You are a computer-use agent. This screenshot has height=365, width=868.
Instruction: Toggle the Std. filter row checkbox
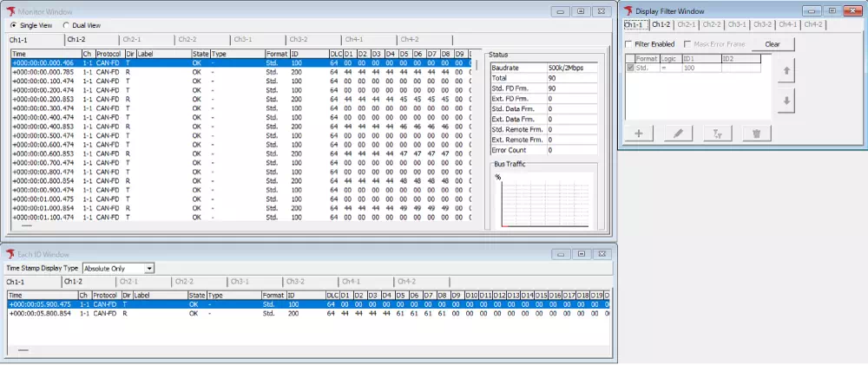630,68
